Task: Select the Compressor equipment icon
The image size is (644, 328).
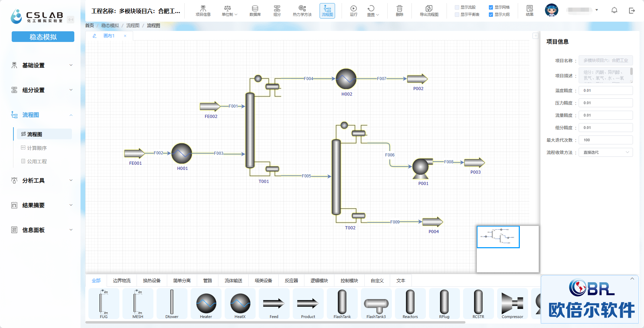Action: 512,304
